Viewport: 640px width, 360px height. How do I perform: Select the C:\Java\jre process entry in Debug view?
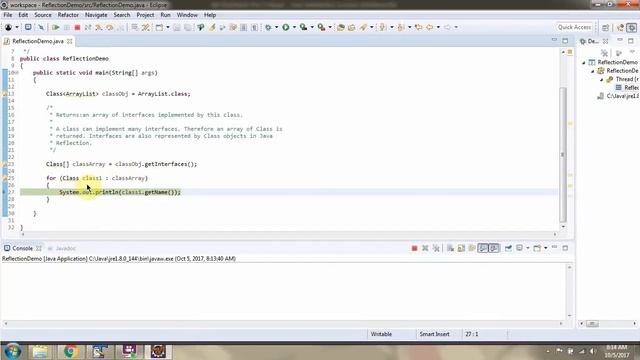point(619,96)
